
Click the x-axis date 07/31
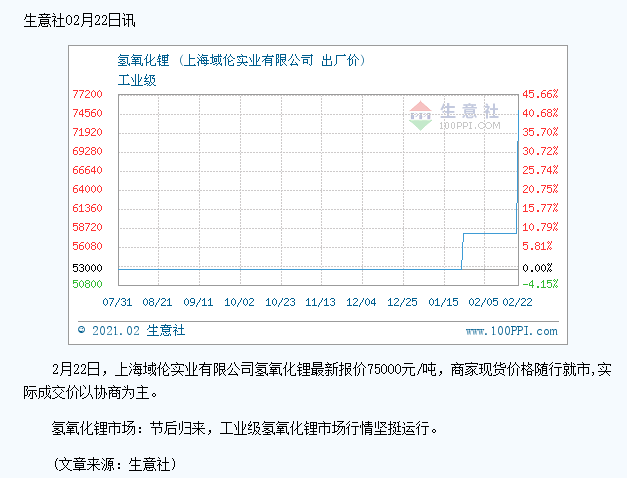pyautogui.click(x=117, y=302)
